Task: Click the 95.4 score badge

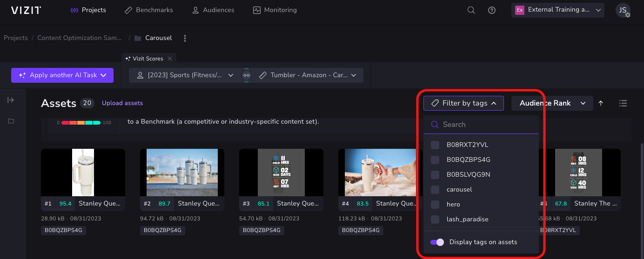Action: [x=65, y=204]
